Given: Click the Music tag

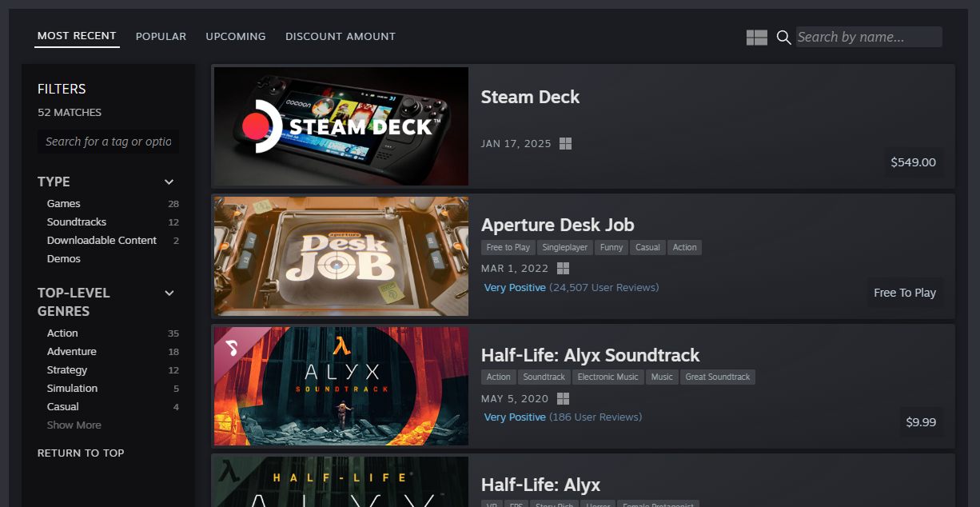Looking at the screenshot, I should coord(662,377).
